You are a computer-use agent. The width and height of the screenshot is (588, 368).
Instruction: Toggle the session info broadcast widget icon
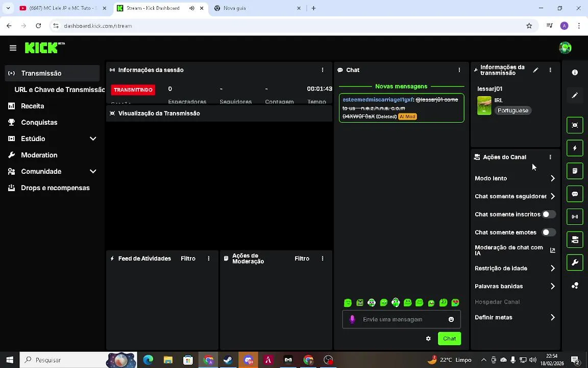[x=575, y=217]
